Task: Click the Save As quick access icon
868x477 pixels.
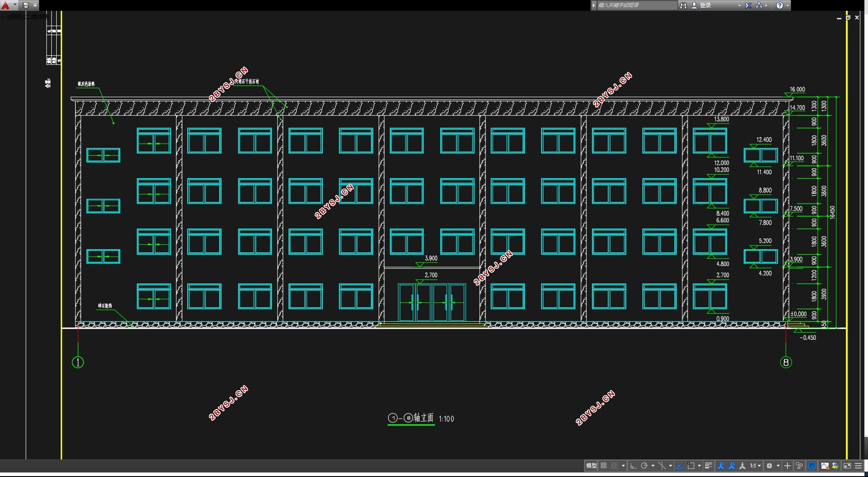Action: tap(26, 5)
